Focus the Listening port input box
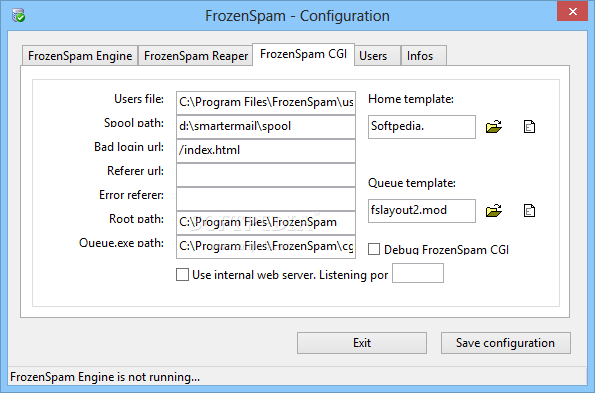 [x=418, y=273]
